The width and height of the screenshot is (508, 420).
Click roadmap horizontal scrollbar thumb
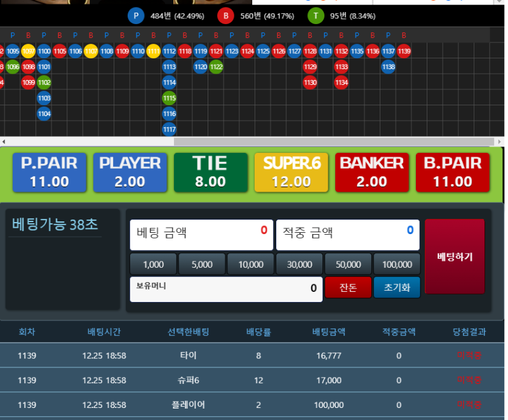coord(334,141)
